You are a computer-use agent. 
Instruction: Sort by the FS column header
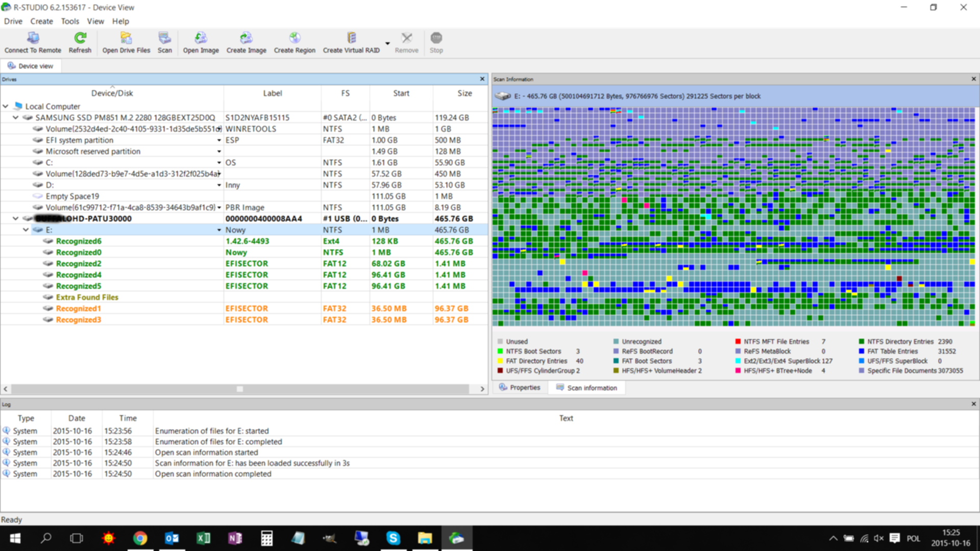[345, 93]
